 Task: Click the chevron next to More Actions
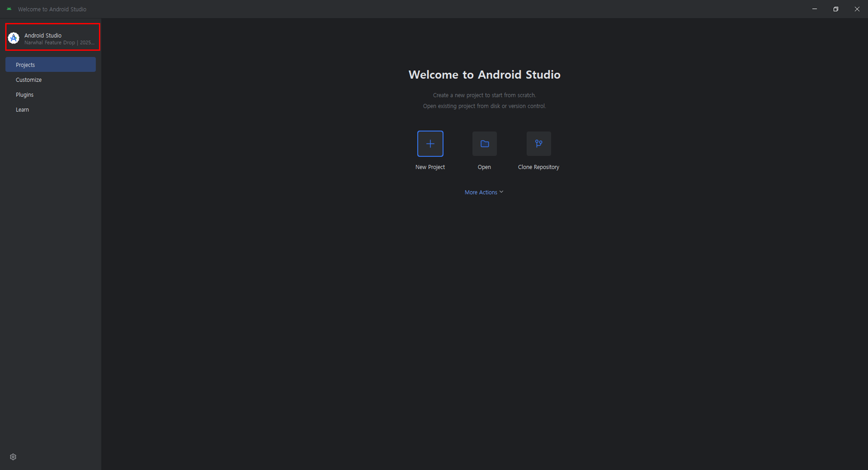[501, 192]
